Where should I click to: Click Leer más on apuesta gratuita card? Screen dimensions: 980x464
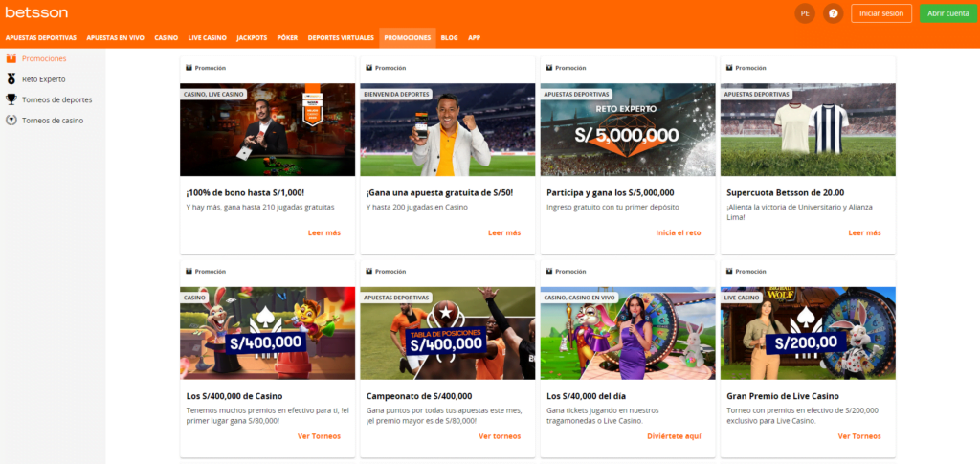coord(504,232)
